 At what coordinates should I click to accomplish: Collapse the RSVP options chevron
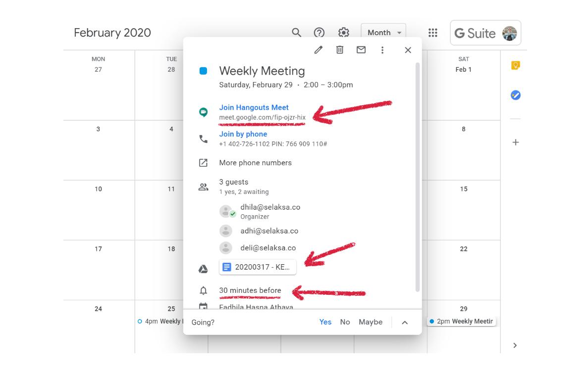405,323
